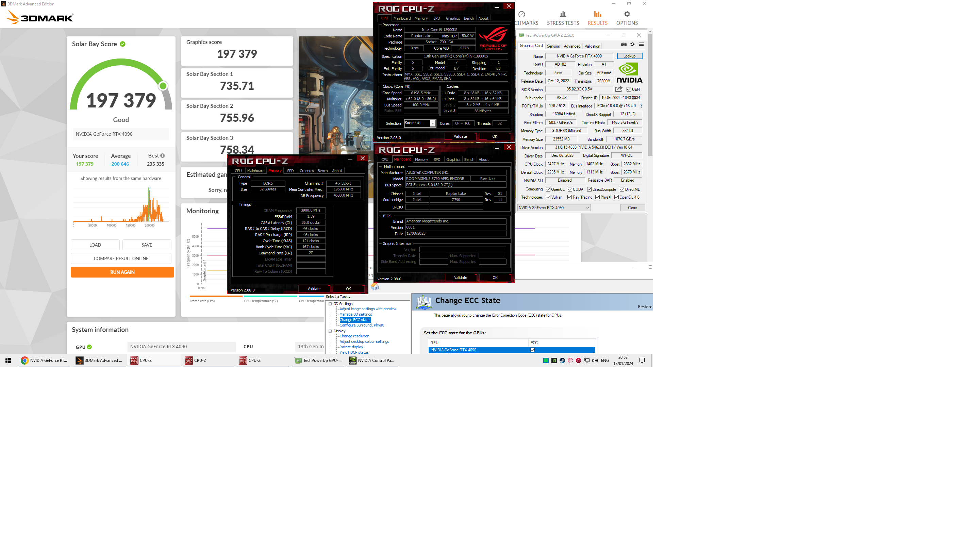Click the 3DMark logo

(40, 17)
